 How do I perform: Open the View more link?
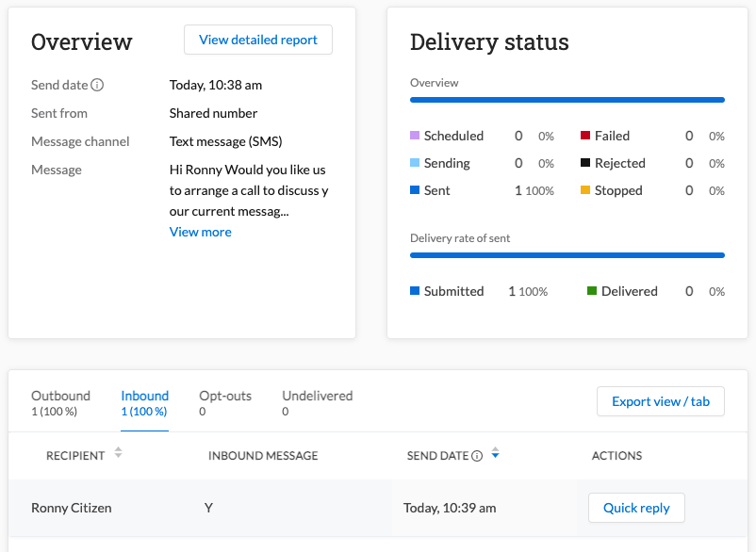tap(200, 231)
